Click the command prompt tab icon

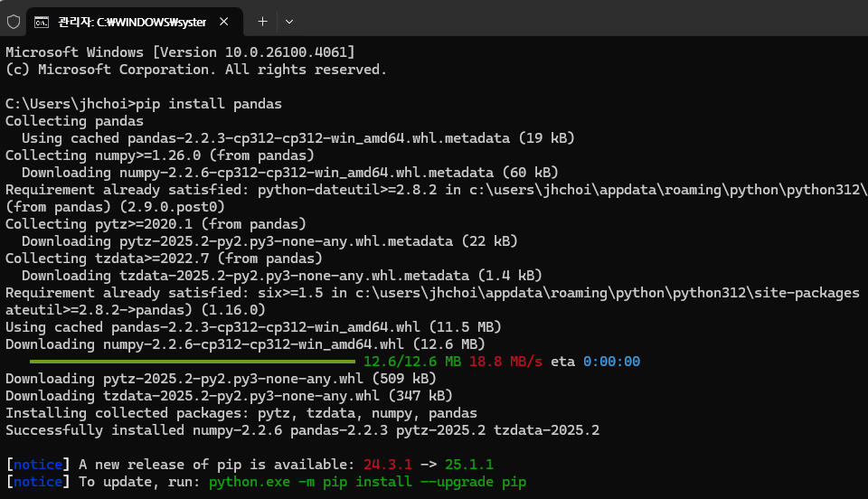tap(42, 22)
